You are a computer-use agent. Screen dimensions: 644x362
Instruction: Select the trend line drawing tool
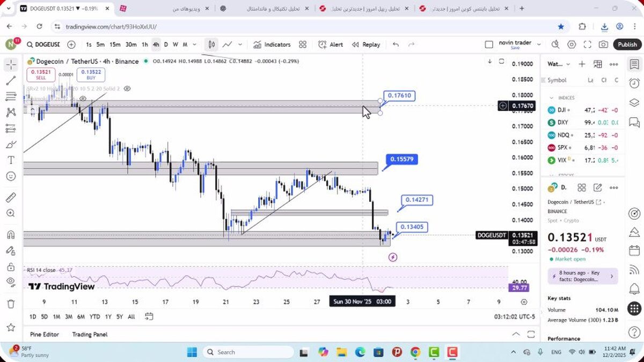pos(11,81)
